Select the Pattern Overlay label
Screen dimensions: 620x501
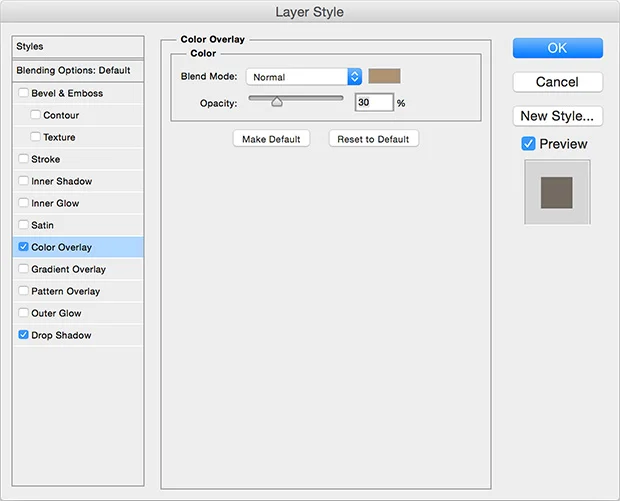(x=66, y=291)
